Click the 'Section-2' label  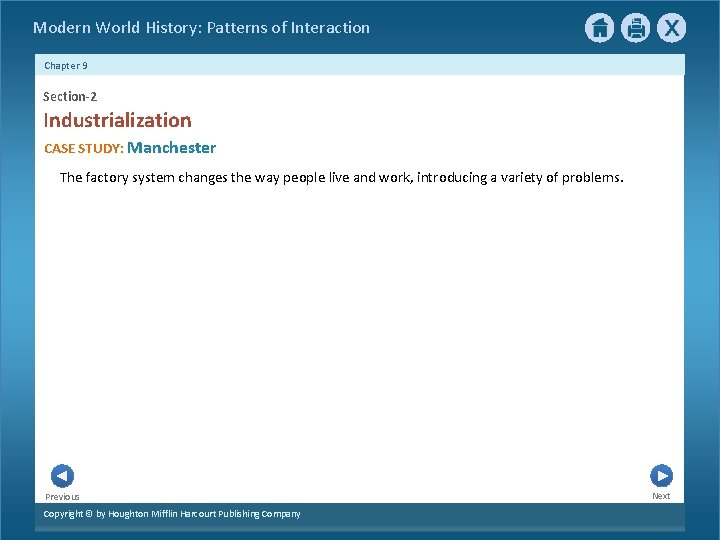[x=70, y=96]
